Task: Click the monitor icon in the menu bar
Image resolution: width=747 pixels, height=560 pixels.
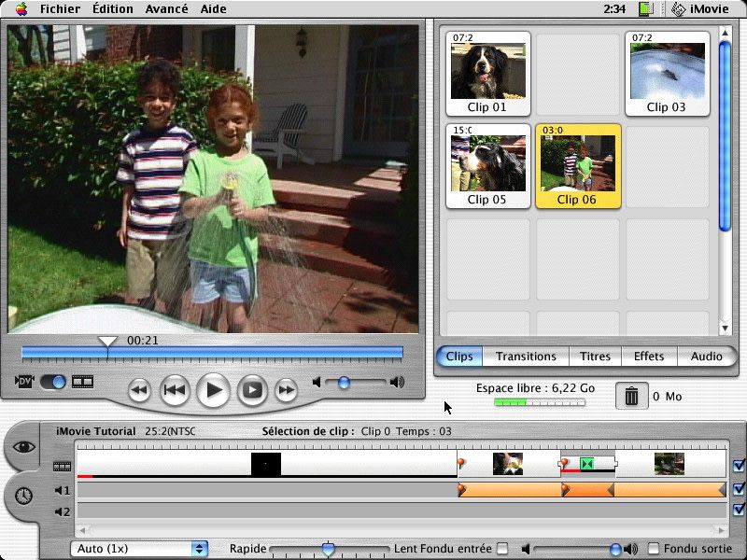Action: click(646, 8)
